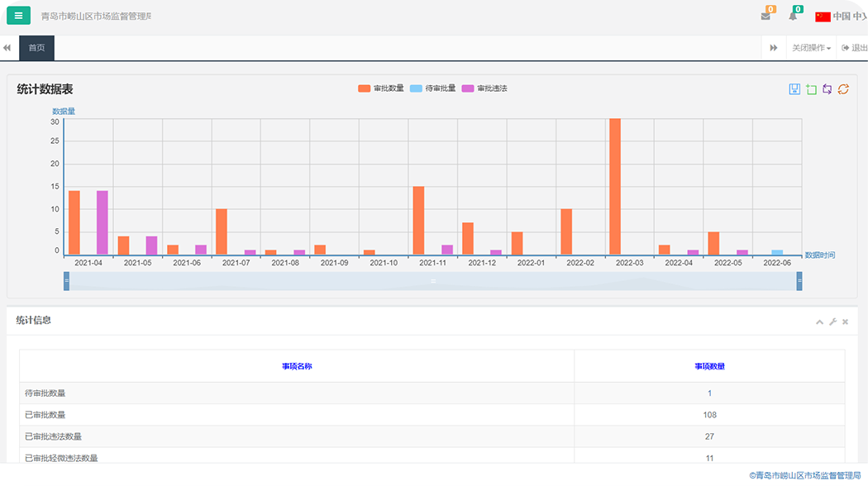The image size is (868, 486).
Task: Toggle the 审批违法 legend series
Action: (484, 88)
